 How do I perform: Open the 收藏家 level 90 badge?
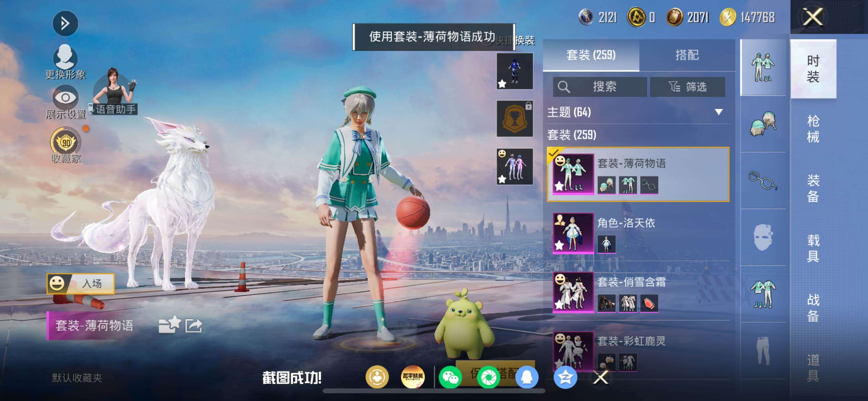[x=66, y=145]
